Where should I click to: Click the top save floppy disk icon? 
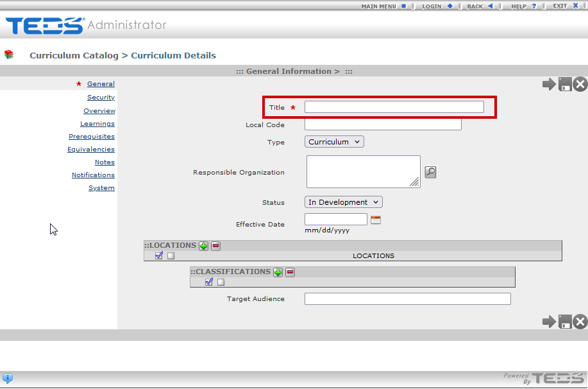tap(565, 84)
